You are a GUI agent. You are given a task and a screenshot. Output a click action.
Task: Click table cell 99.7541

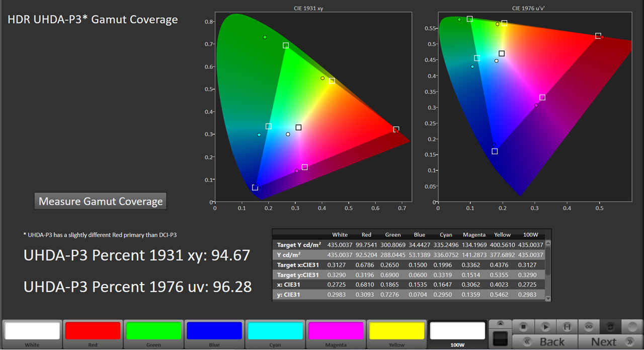[367, 245]
